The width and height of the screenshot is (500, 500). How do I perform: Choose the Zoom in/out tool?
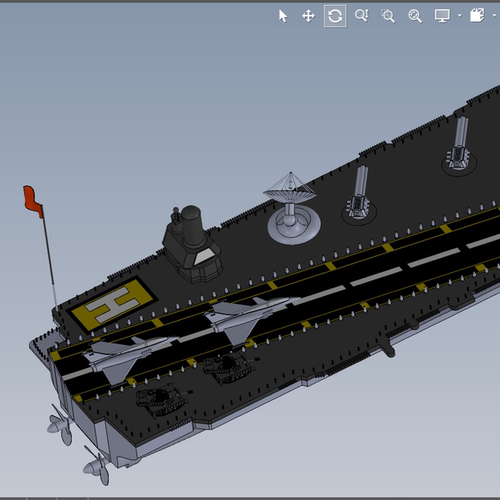pyautogui.click(x=362, y=16)
